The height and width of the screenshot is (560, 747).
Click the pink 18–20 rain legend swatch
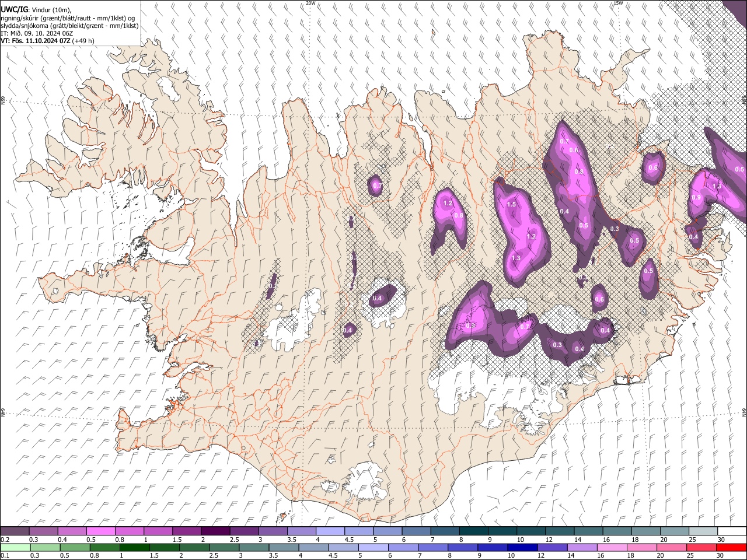641,547
